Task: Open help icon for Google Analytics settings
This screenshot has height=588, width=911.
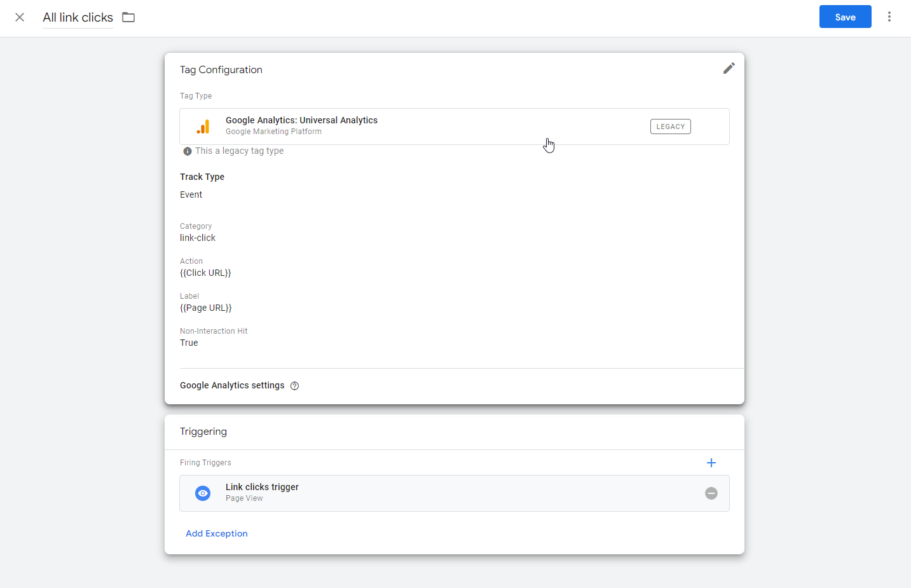Action: coord(294,386)
